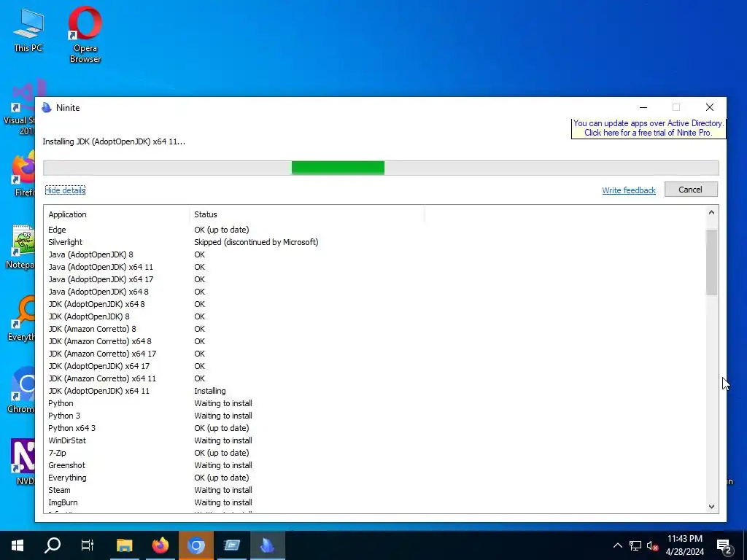Click the Application column header
This screenshot has width=747, height=560.
click(117, 214)
